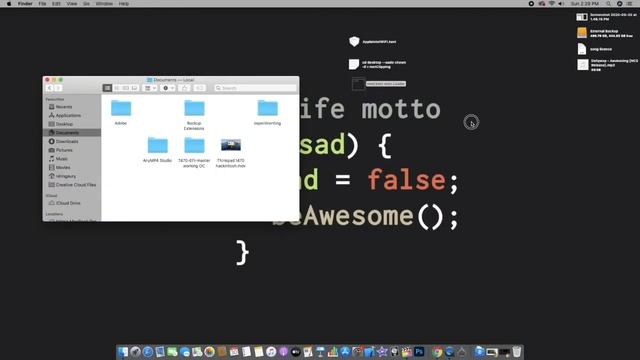The width and height of the screenshot is (640, 360).
Task: Open Podcasts from the Dock
Action: [283, 352]
